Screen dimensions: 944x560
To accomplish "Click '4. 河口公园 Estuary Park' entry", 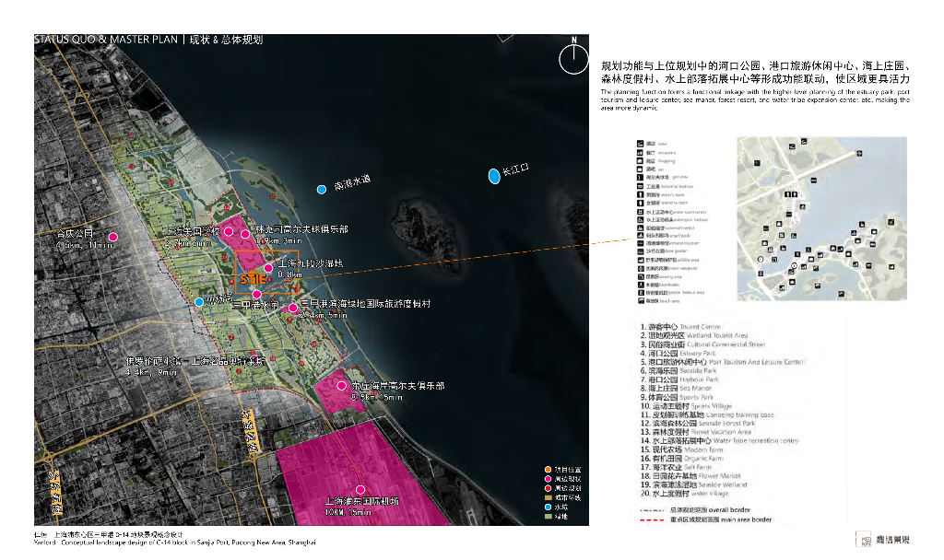I will [x=678, y=353].
